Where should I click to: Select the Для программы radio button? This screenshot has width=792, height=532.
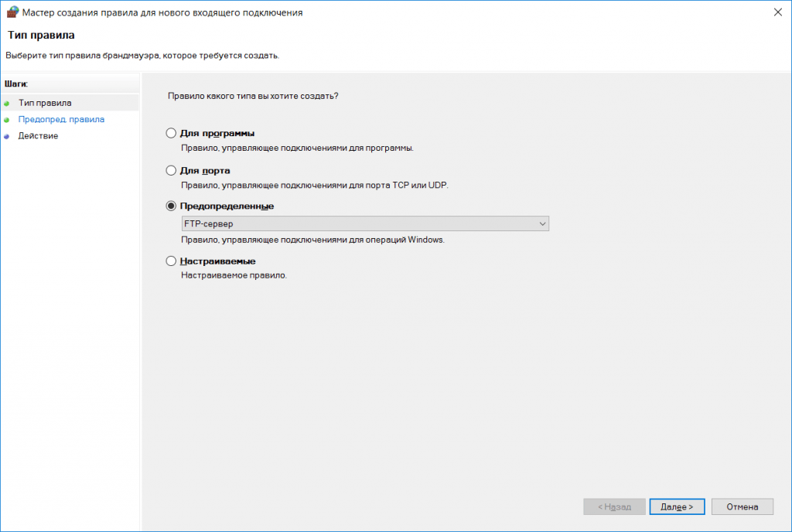[x=171, y=133]
